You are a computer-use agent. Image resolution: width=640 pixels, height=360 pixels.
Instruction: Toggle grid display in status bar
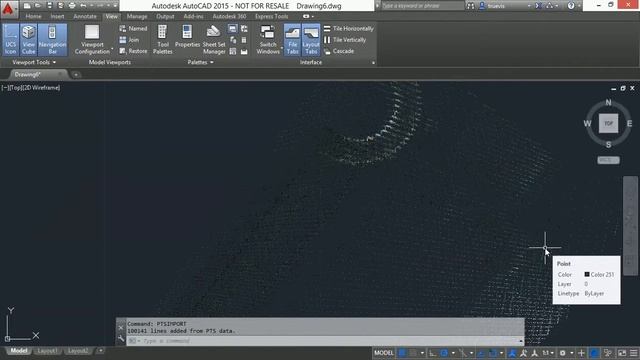point(402,353)
